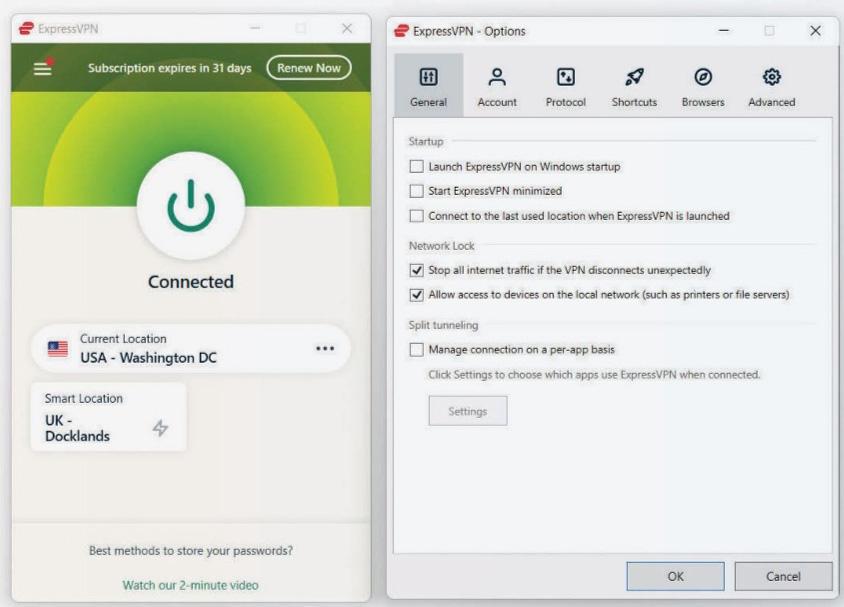The image size is (844, 607).
Task: Click the Current Location USA - Washington DC bar
Action: point(191,348)
